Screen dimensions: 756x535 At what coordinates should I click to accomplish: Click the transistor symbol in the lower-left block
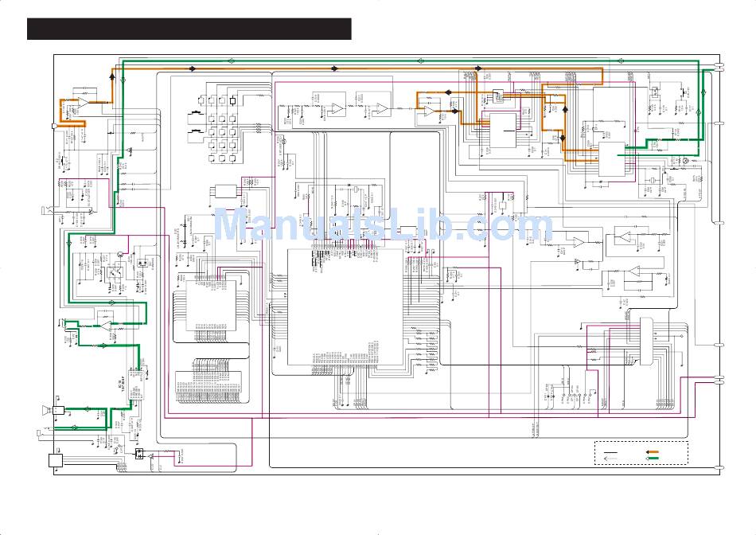pyautogui.click(x=120, y=254)
